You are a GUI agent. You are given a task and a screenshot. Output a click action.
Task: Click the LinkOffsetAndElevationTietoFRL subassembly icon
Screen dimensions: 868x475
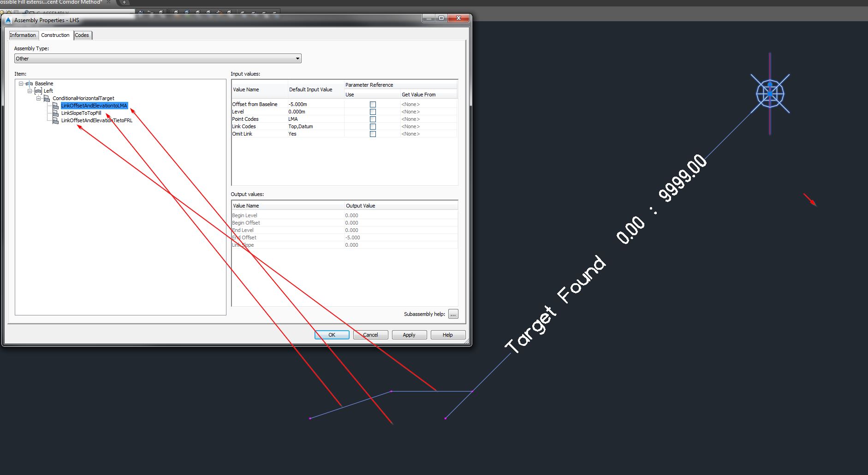pos(56,120)
